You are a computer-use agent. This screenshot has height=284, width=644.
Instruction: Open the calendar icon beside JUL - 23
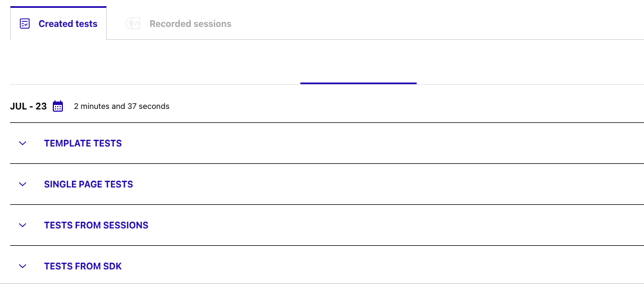pos(58,106)
